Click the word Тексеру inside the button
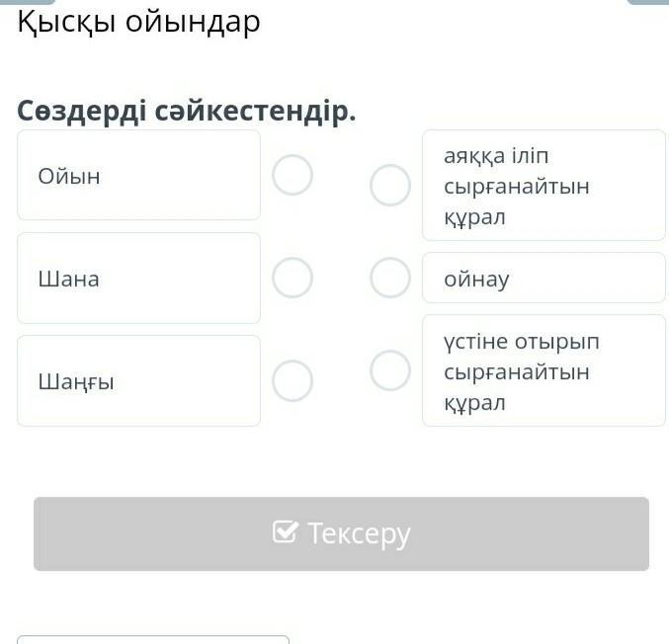The height and width of the screenshot is (644, 669). coord(358,533)
